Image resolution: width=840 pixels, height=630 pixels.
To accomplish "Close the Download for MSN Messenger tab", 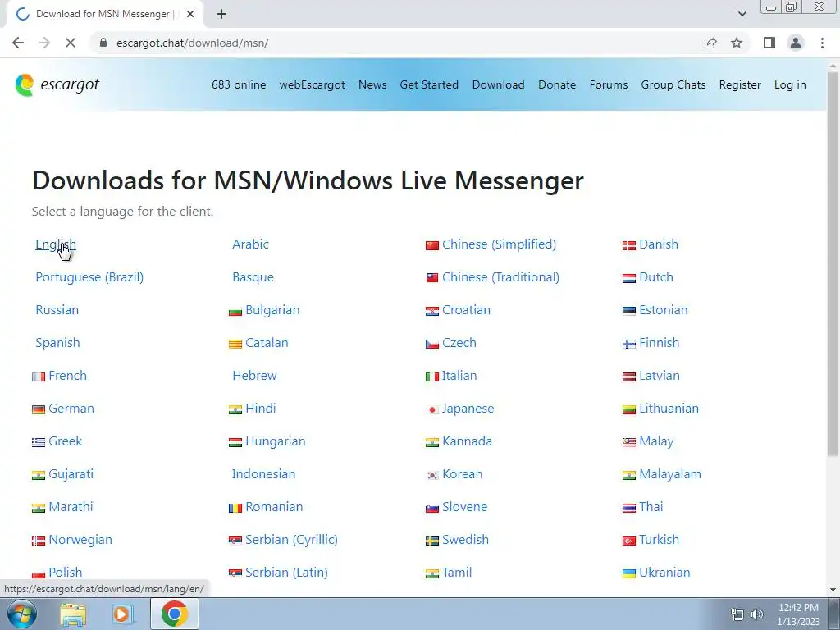I will coord(190,14).
